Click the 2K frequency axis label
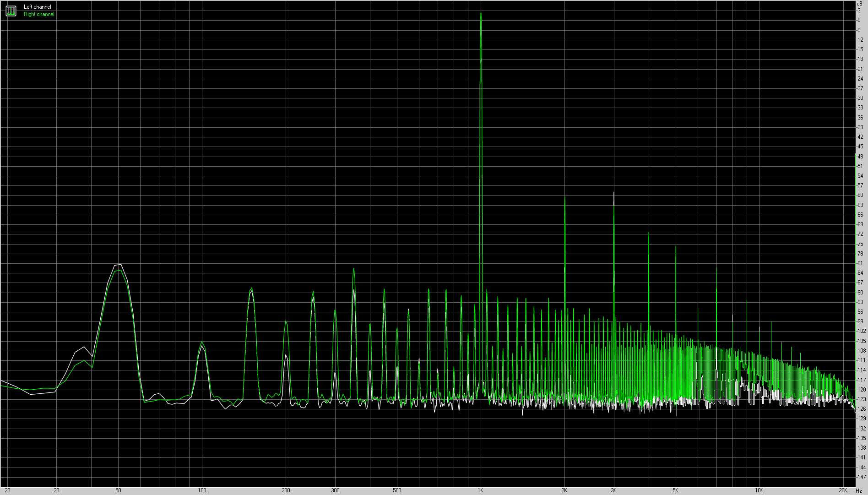This screenshot has width=868, height=495. tap(564, 490)
